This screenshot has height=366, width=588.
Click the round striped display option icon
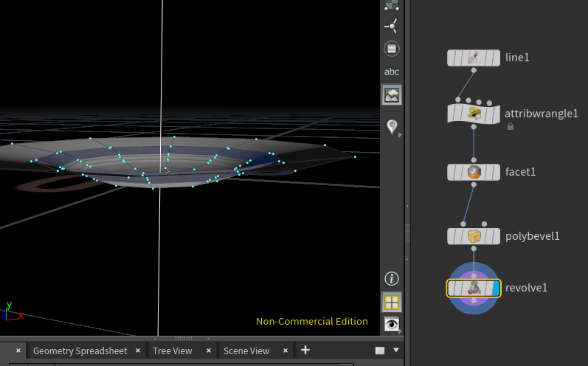point(392,49)
